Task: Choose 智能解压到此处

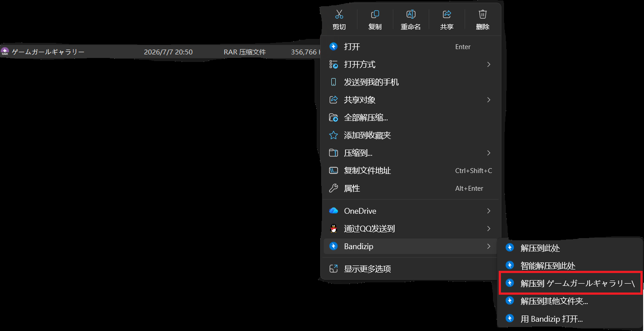Action: 570,266
